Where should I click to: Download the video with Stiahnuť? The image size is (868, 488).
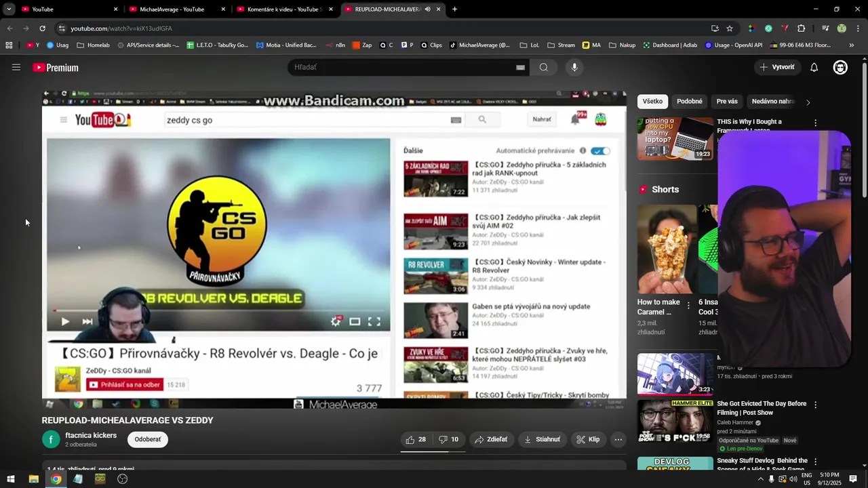pyautogui.click(x=542, y=439)
